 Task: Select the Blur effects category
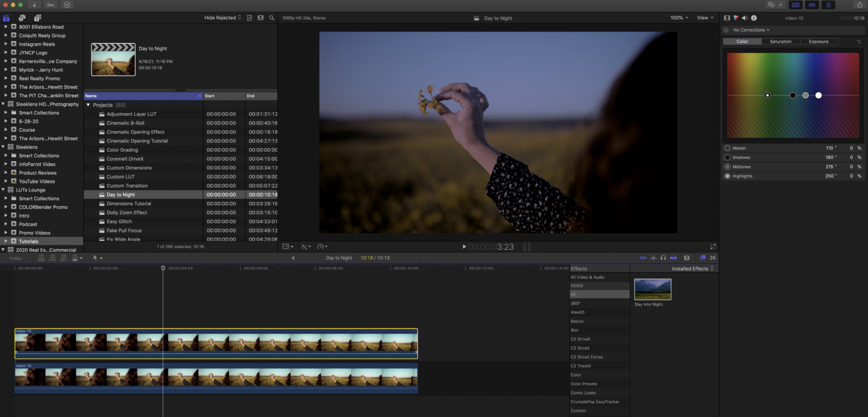click(x=599, y=330)
